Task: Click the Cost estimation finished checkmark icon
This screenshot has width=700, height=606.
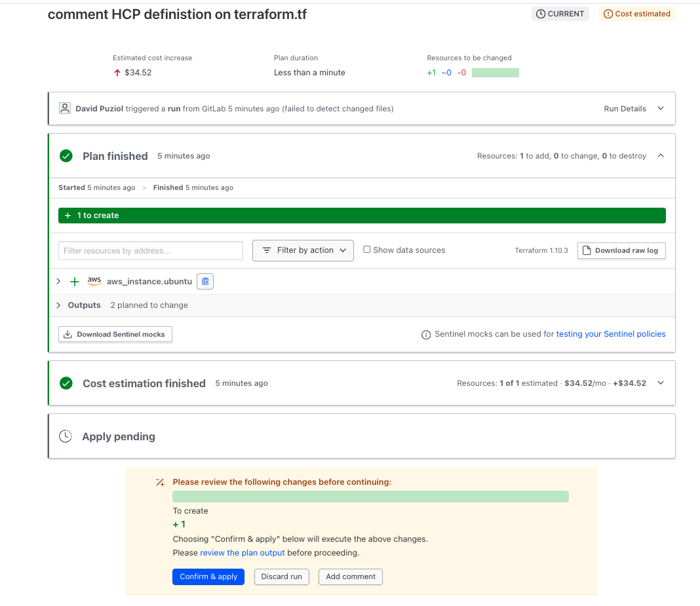Action: tap(66, 383)
